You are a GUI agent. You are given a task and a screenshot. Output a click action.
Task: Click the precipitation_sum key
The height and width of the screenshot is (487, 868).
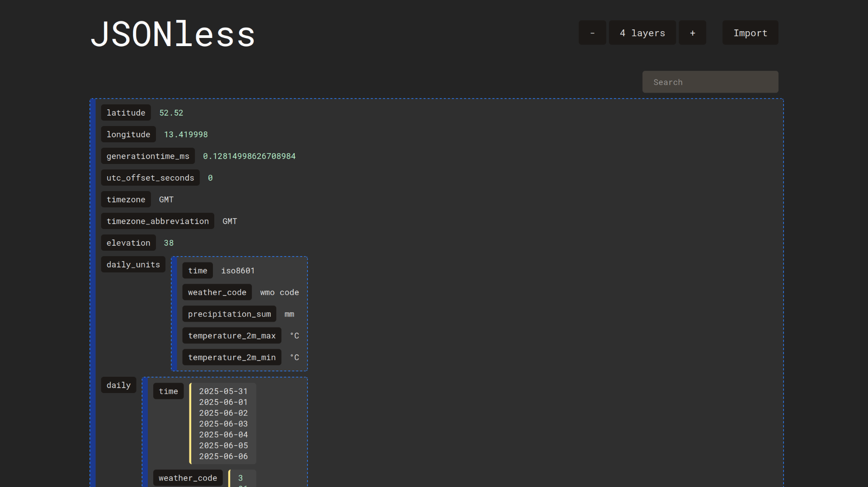click(x=229, y=314)
